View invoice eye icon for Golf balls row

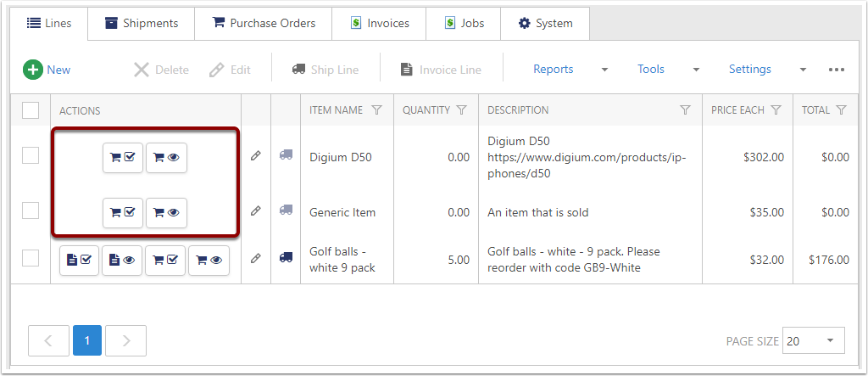coord(122,261)
